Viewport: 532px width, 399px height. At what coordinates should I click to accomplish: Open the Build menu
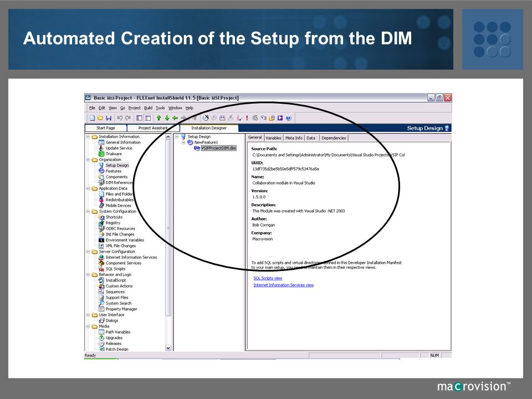[149, 108]
